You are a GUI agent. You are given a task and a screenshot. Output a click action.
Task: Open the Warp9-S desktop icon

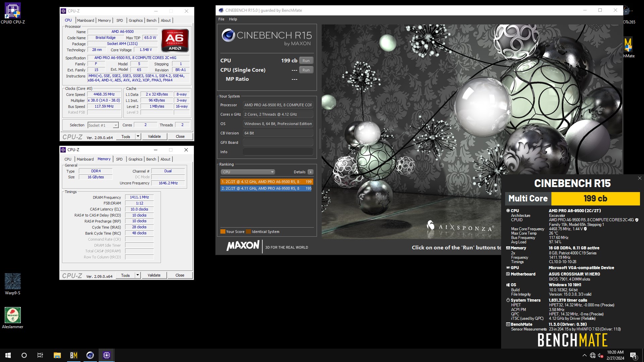click(x=13, y=284)
